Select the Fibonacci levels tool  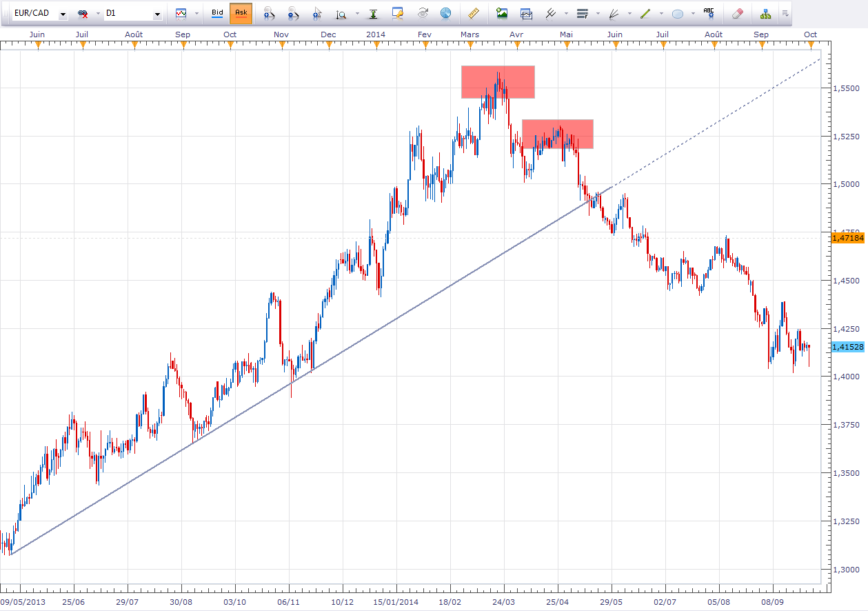[583, 13]
